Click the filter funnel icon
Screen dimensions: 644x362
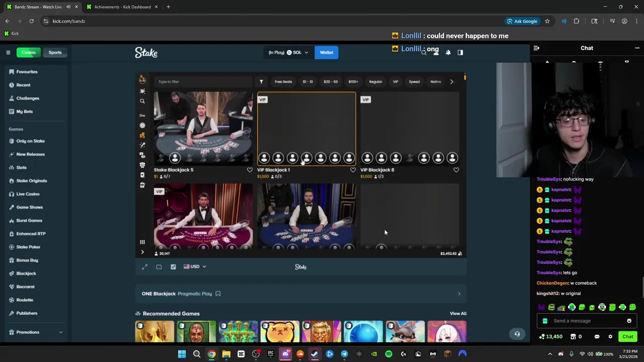tap(261, 81)
